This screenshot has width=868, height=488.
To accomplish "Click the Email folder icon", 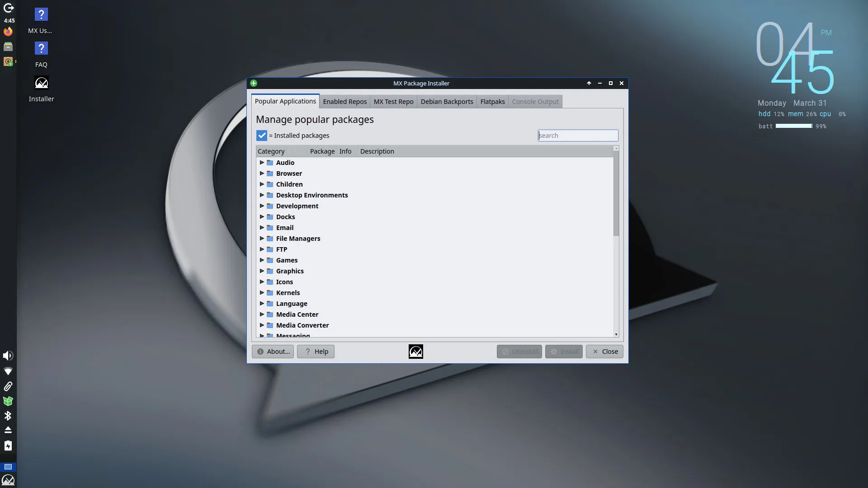I will click(270, 228).
